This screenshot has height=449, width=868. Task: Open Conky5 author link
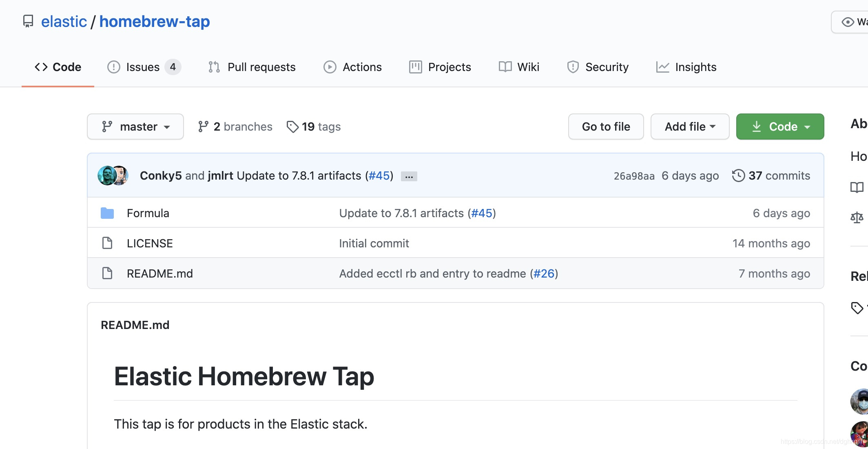(161, 176)
